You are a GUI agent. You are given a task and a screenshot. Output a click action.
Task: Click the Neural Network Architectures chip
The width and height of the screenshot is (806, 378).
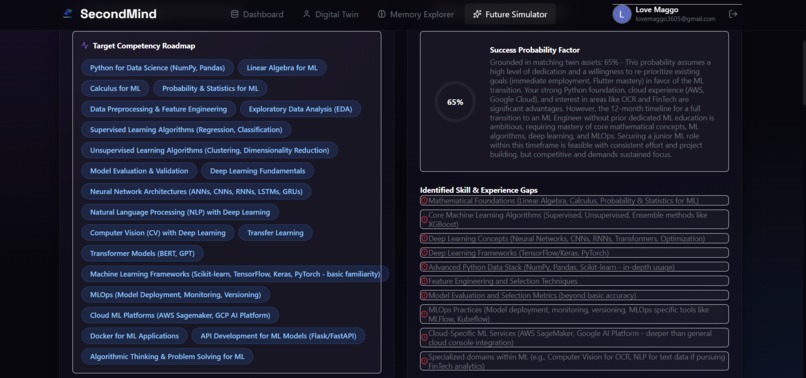(196, 191)
